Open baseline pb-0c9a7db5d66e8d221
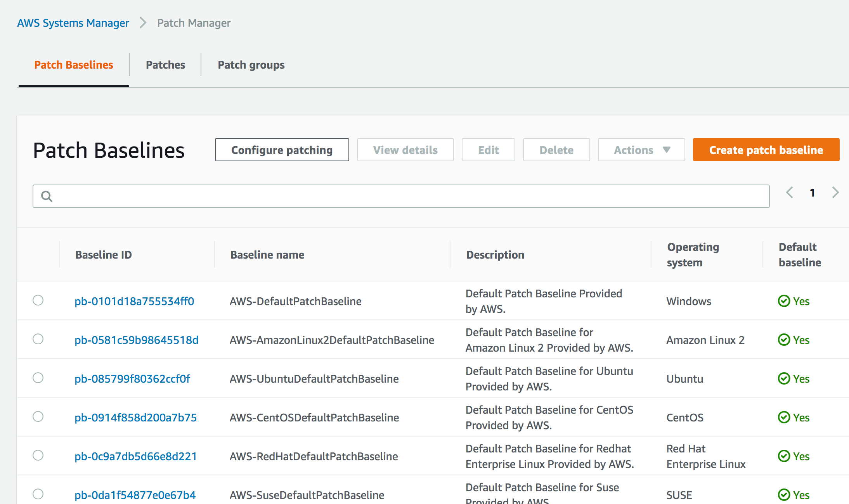Viewport: 849px width, 504px height. [x=136, y=456]
